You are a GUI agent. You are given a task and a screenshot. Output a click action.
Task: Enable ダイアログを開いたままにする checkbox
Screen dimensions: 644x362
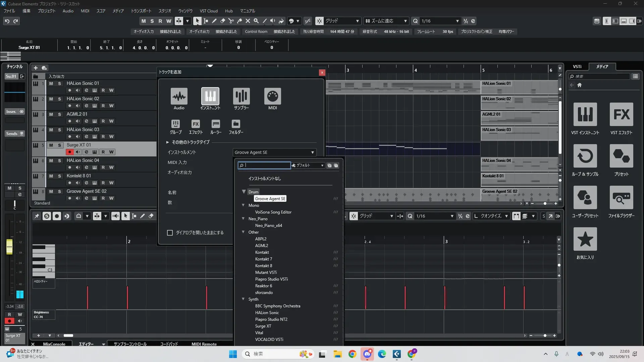point(170,233)
